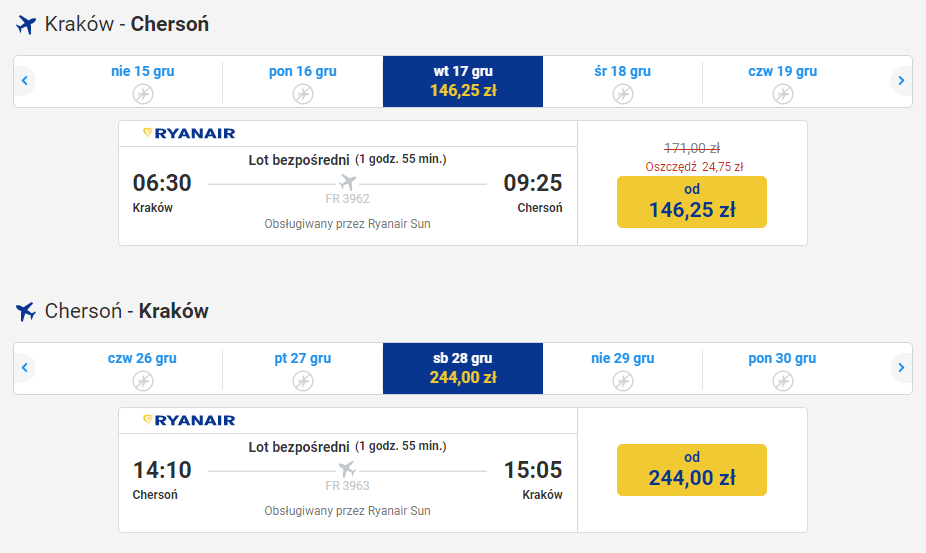Viewport: 926px width, 553px height.
Task: Click the no-flight icon under nie 15 gru
Action: pyautogui.click(x=143, y=94)
